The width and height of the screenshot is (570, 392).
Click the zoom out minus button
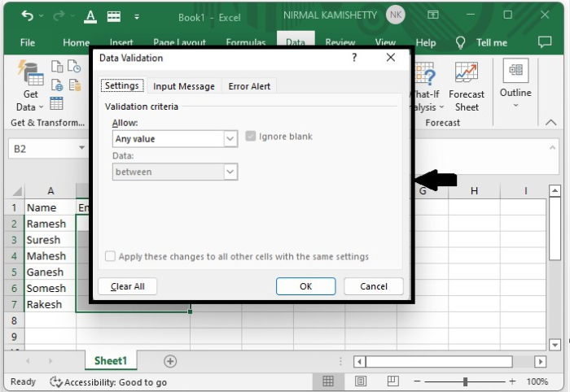417,381
